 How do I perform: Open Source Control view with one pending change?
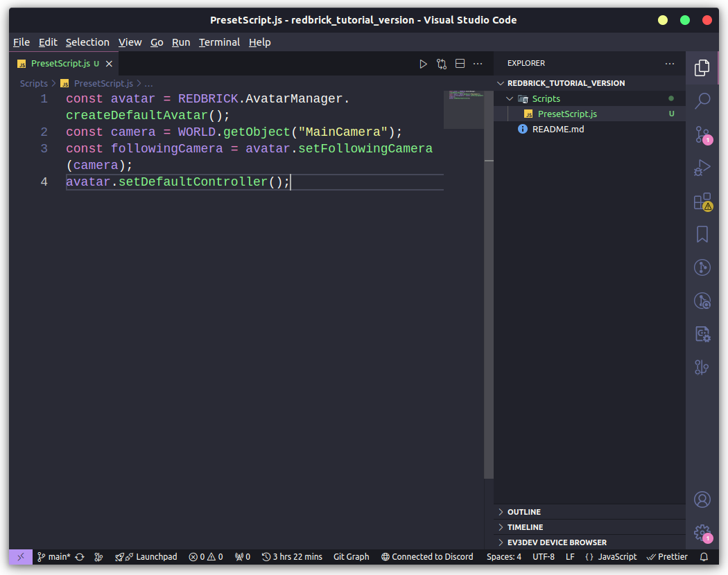click(x=702, y=134)
